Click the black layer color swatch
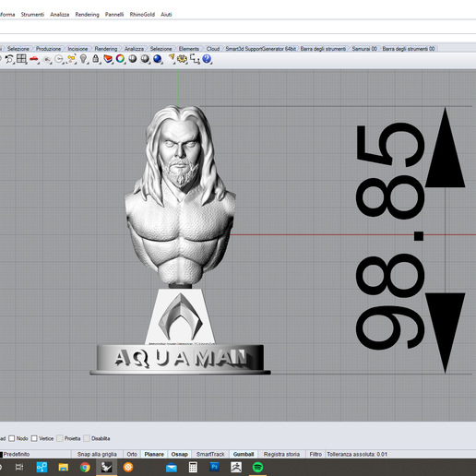 click(1, 455)
